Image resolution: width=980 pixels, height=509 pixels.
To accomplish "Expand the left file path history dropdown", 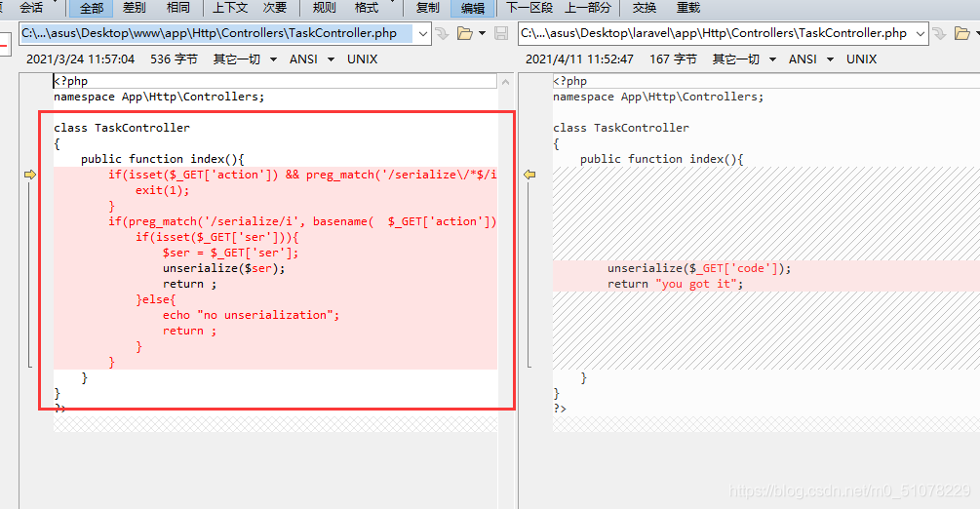I will tap(423, 34).
